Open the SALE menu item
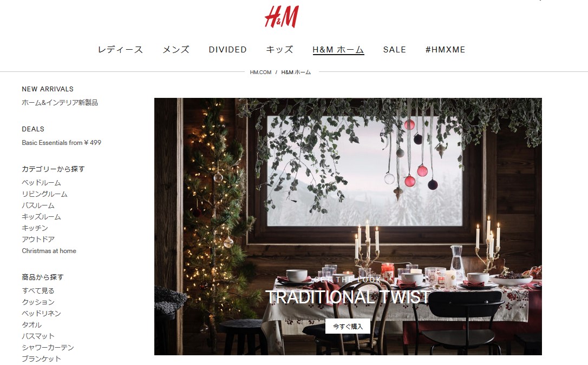The height and width of the screenshot is (365, 588). 395,50
